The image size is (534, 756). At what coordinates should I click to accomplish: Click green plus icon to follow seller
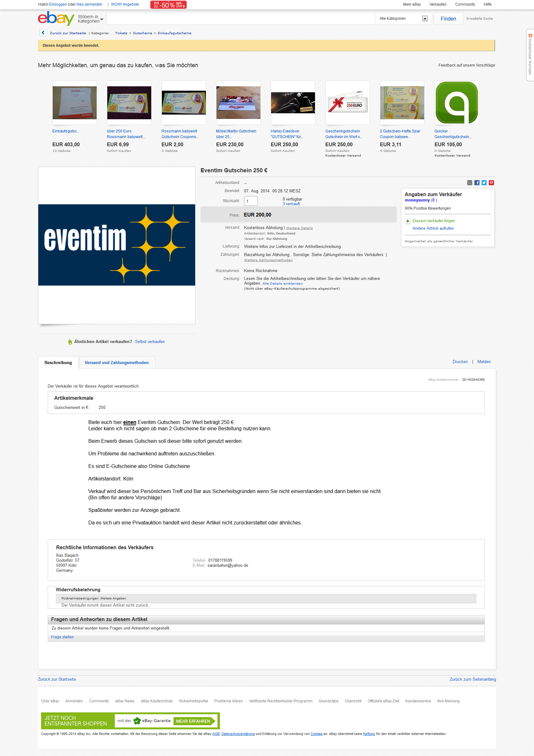pyautogui.click(x=408, y=221)
